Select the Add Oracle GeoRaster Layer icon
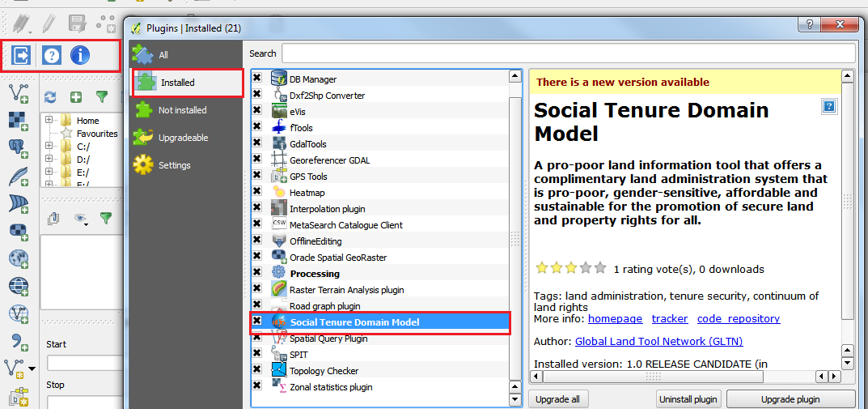The image size is (868, 409). [x=18, y=231]
